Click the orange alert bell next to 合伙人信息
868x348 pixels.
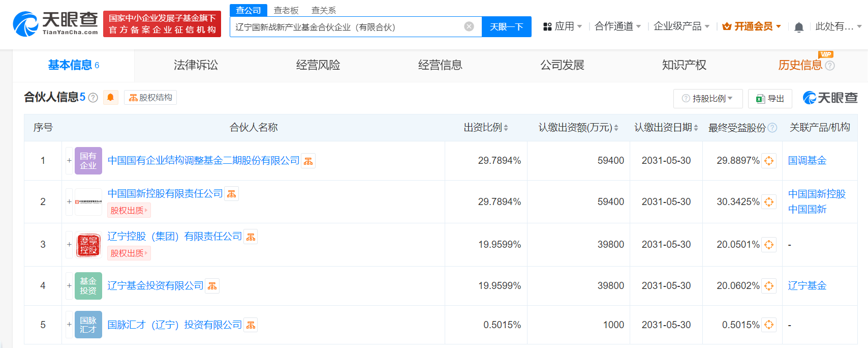[110, 97]
